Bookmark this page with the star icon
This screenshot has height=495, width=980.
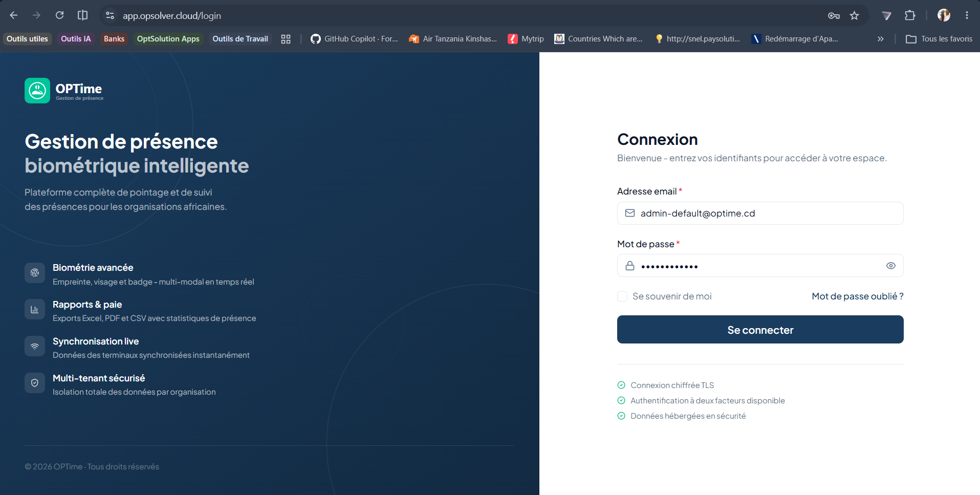coord(854,16)
